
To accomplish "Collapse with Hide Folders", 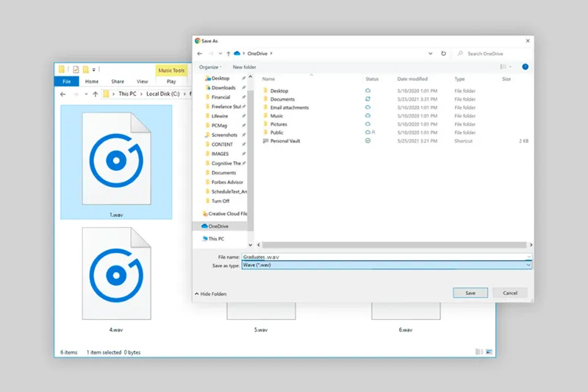I will [211, 294].
